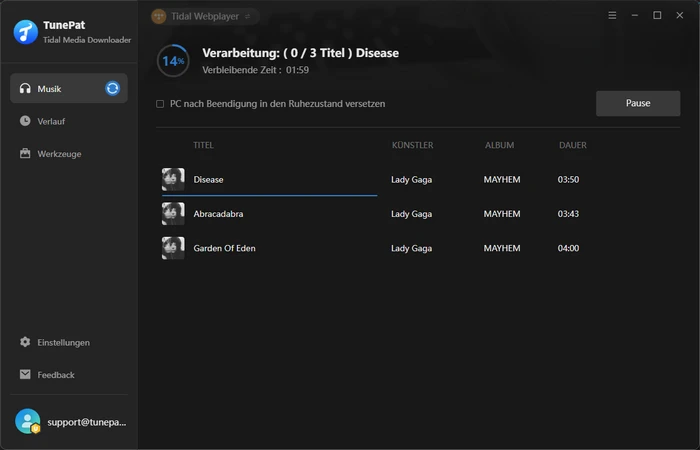Image resolution: width=700 pixels, height=450 pixels.
Task: Click the blue sync icon next to Musik
Action: pos(112,88)
